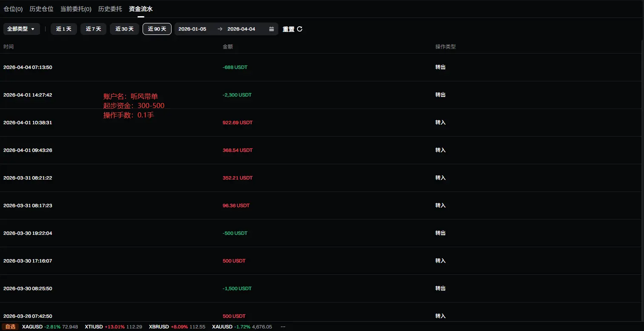644x331 pixels.
Task: Filter records by 近1天
Action: point(64,29)
